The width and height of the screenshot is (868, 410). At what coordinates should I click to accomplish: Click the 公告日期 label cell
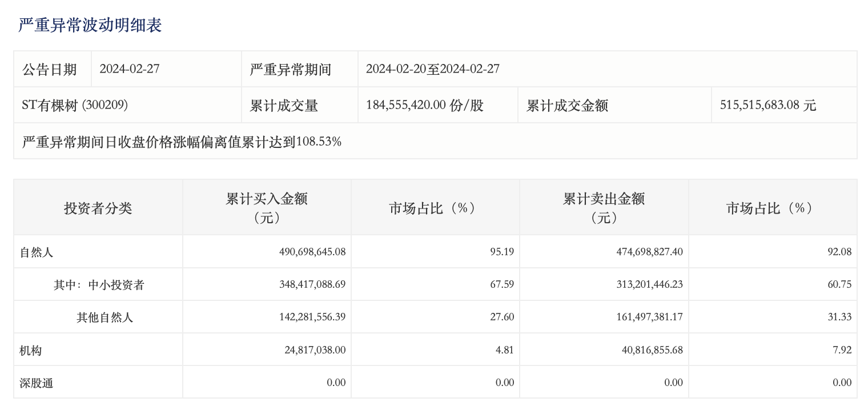coord(50,70)
